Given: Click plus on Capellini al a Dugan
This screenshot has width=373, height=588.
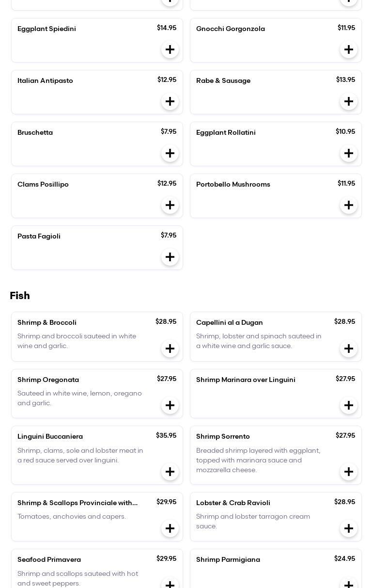Looking at the screenshot, I should [x=349, y=349].
